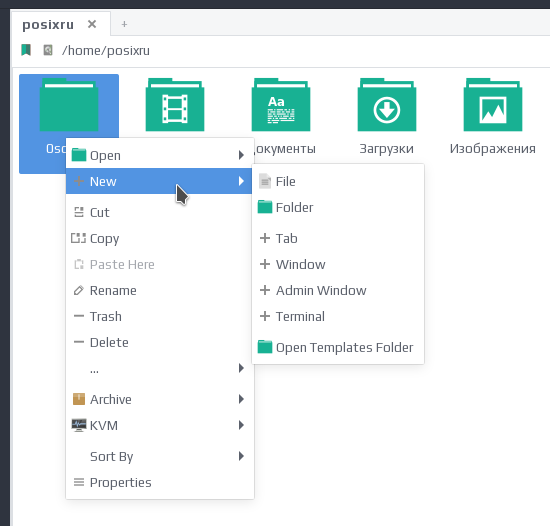
Task: Click the green Folder icon in submenu
Action: pyautogui.click(x=265, y=207)
